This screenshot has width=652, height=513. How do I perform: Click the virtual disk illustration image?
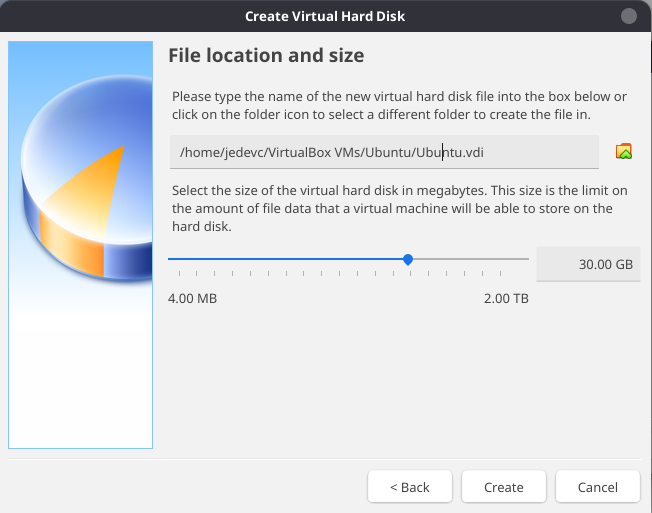[80, 244]
